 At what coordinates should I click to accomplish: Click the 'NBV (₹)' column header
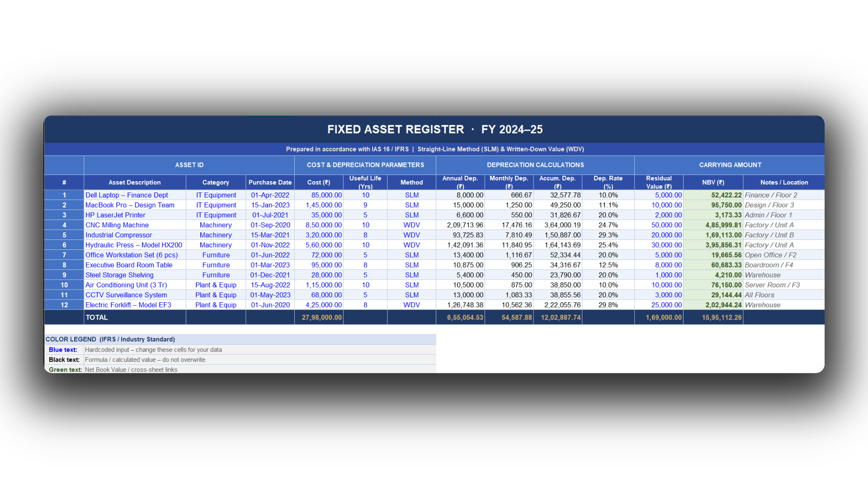pos(713,183)
